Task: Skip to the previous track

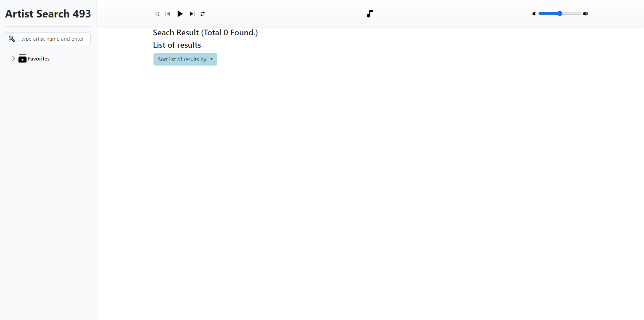Action: click(168, 14)
